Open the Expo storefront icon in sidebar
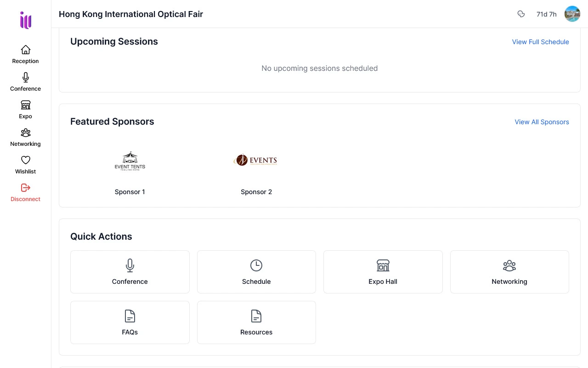 pyautogui.click(x=25, y=105)
